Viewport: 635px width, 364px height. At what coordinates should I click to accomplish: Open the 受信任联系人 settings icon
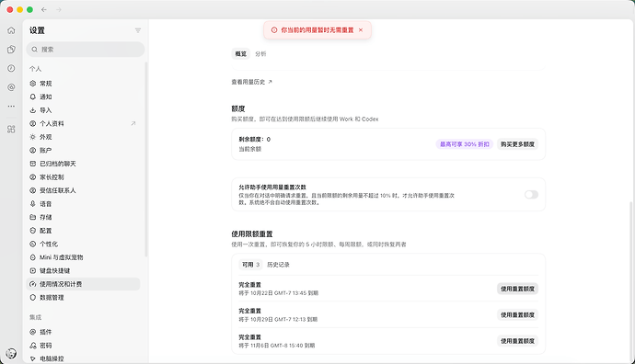pos(33,190)
